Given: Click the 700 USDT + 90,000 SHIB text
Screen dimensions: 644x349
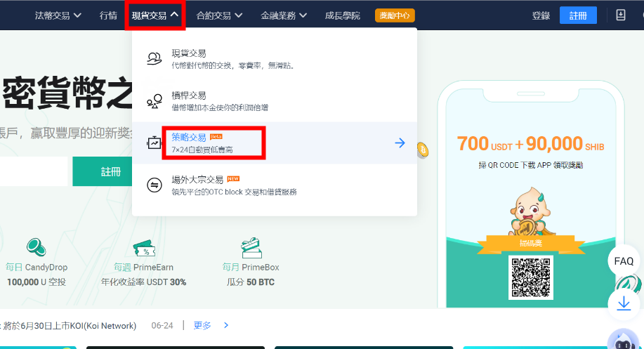Looking at the screenshot, I should (x=531, y=144).
